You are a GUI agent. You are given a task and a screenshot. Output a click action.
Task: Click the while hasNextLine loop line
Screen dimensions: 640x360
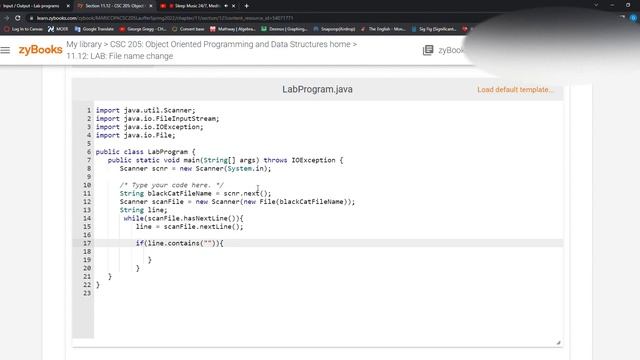coord(183,218)
